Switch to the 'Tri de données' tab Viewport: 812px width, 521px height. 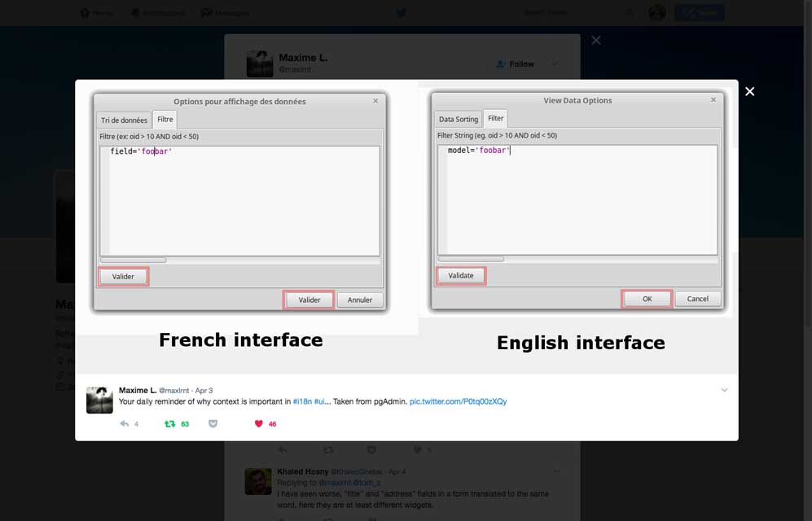point(124,120)
